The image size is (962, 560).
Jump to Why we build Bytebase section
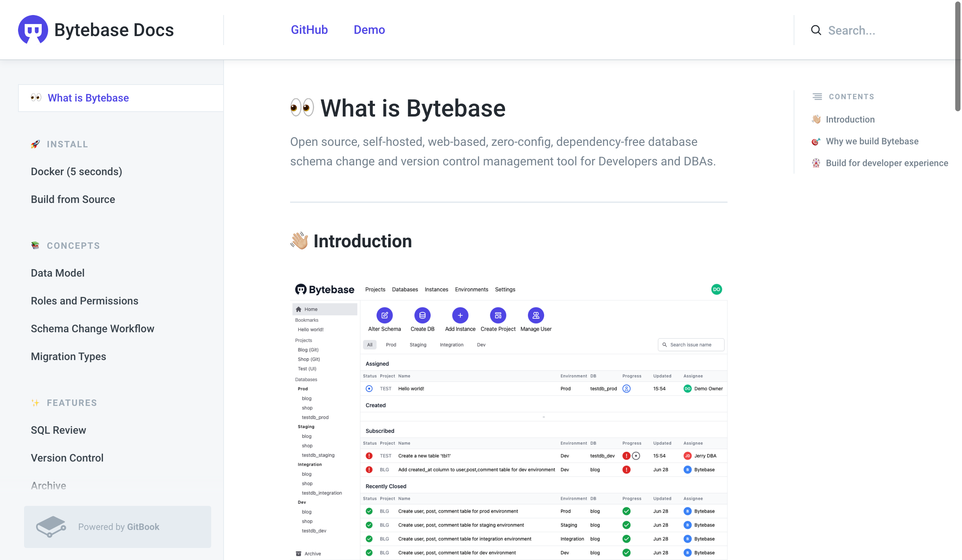coord(871,141)
